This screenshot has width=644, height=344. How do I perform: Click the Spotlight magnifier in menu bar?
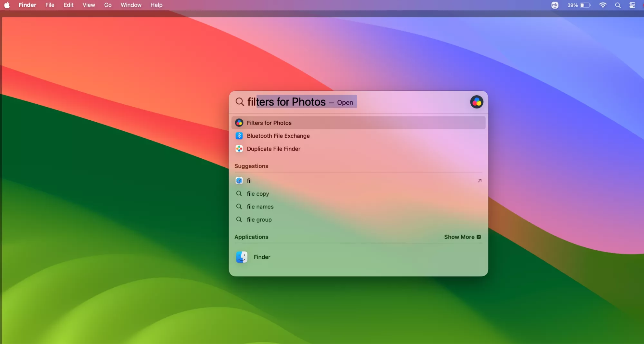[618, 5]
